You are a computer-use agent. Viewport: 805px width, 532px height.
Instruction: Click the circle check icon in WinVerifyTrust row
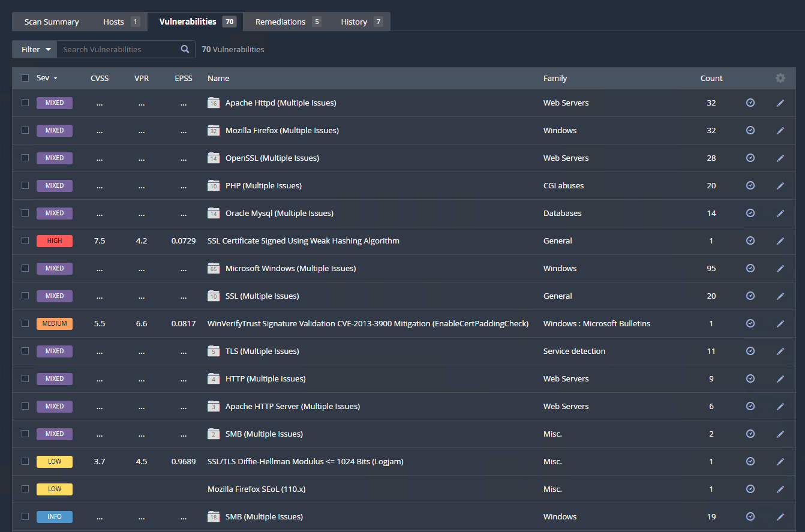pyautogui.click(x=750, y=323)
